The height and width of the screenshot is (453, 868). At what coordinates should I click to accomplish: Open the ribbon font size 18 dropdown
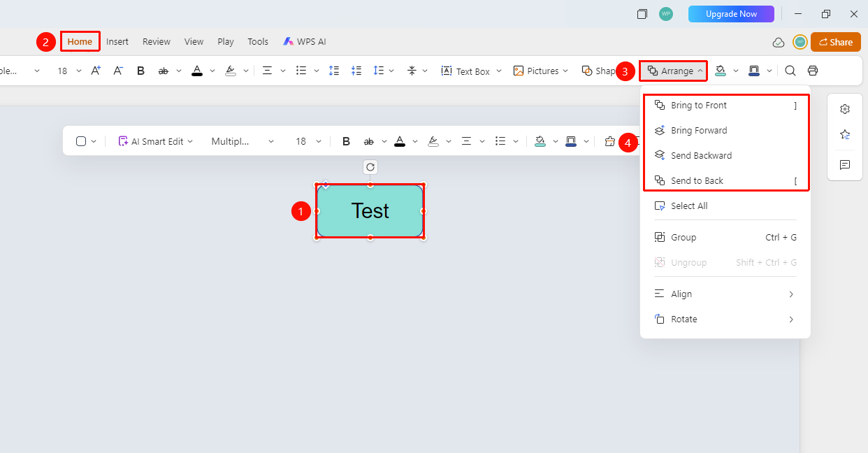[79, 71]
